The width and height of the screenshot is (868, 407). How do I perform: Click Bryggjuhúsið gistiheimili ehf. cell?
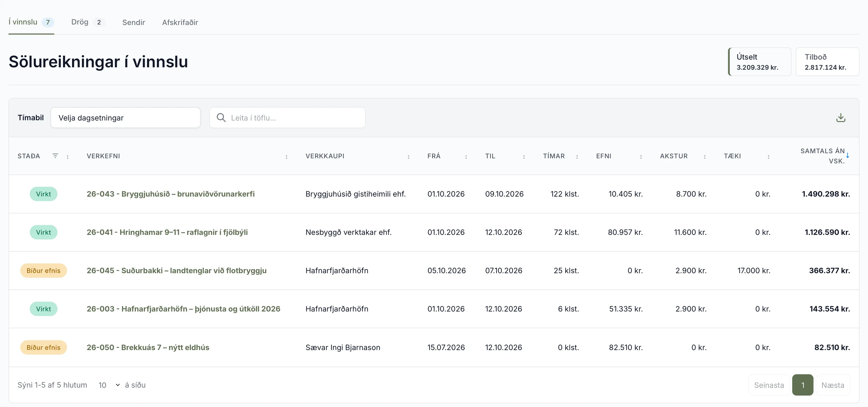[356, 194]
